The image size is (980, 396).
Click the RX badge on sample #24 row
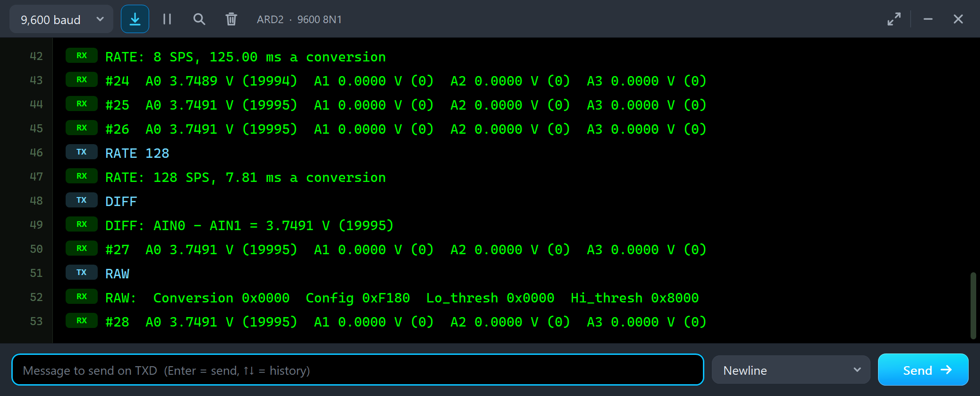pos(82,80)
